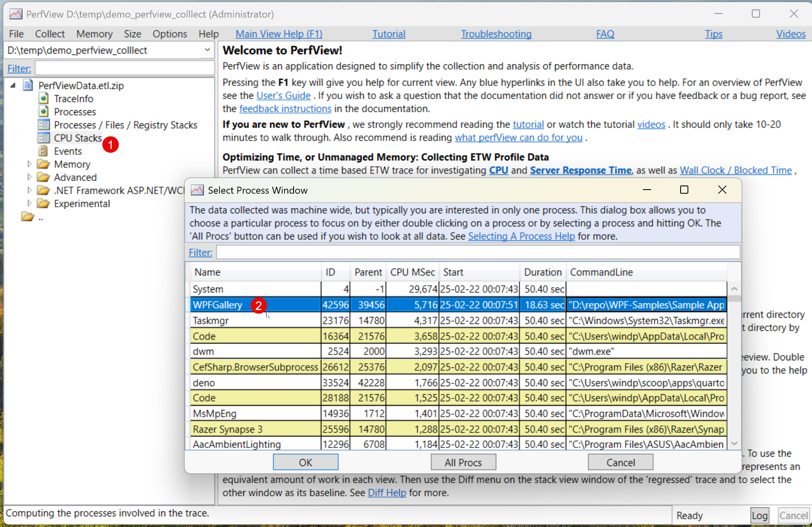Click the Advanced folder icon

43,177
